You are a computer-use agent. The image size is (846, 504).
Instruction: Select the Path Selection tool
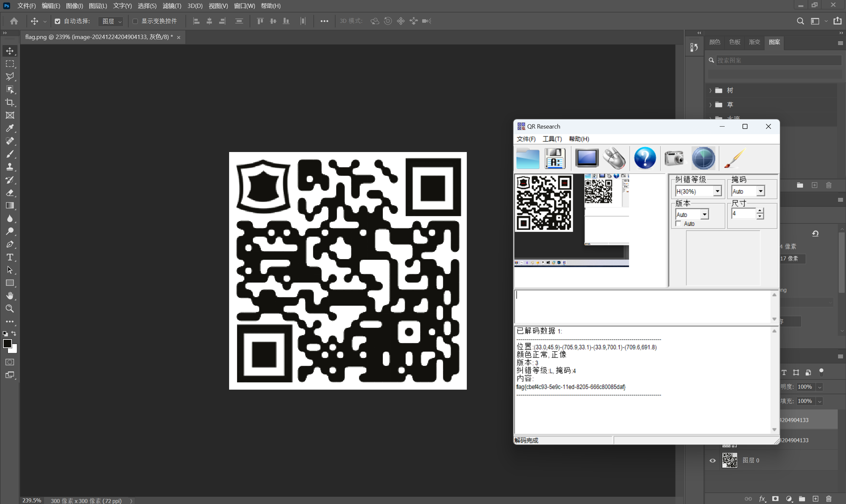[x=10, y=270]
